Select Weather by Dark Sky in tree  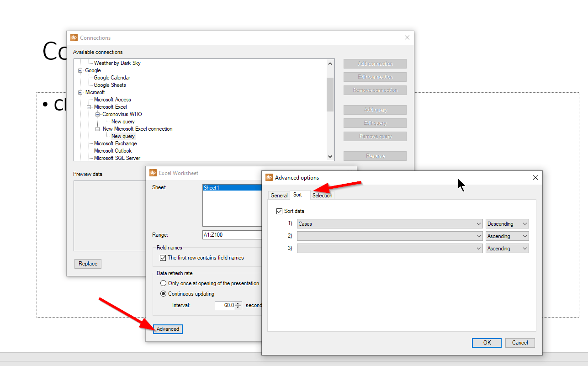click(x=117, y=63)
